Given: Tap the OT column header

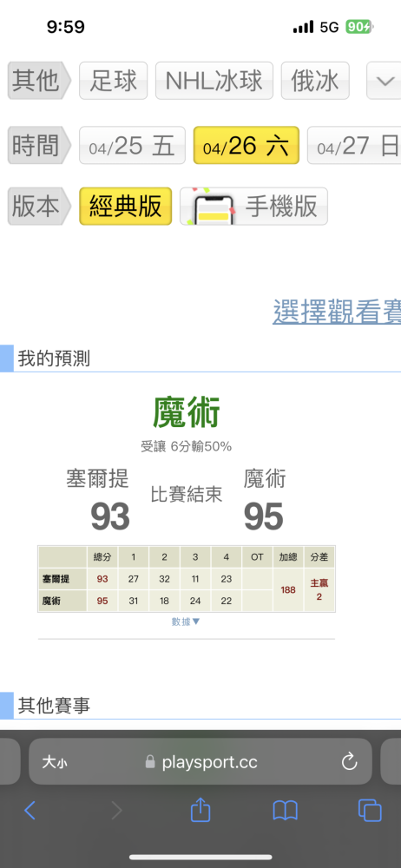Looking at the screenshot, I should (257, 557).
